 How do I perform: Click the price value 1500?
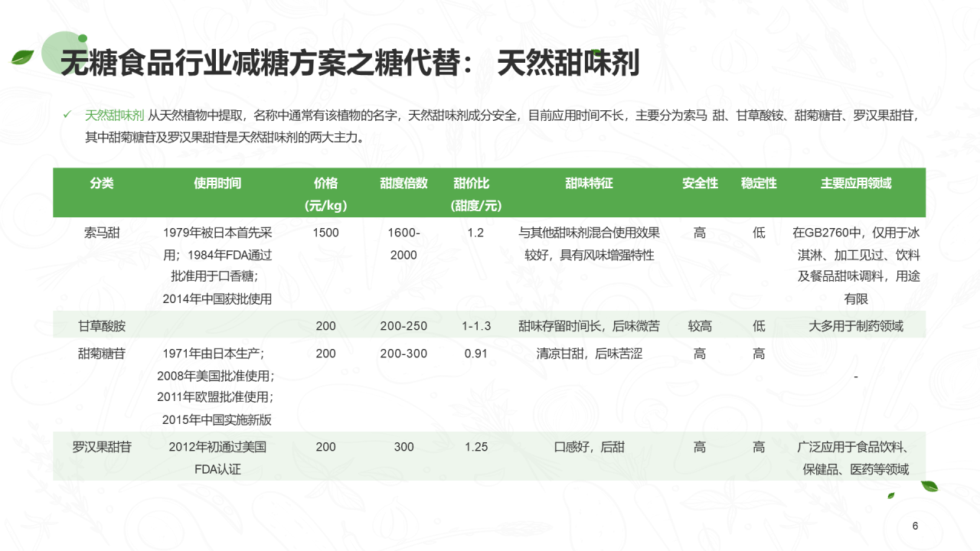click(x=325, y=233)
